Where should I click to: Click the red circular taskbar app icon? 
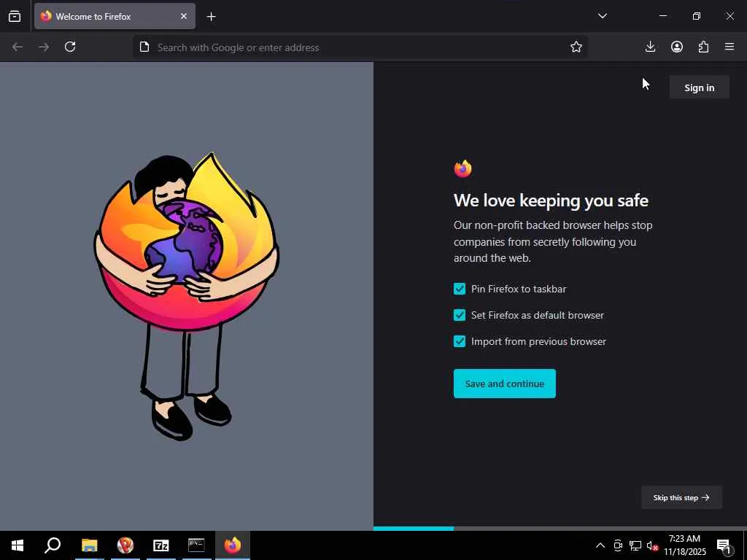pyautogui.click(x=125, y=545)
